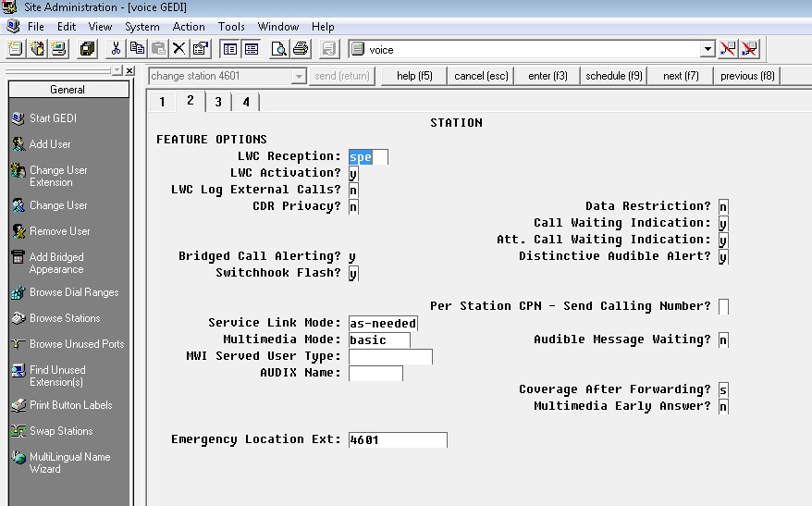Click the General panel header button
The width and height of the screenshot is (812, 506).
tap(68, 90)
